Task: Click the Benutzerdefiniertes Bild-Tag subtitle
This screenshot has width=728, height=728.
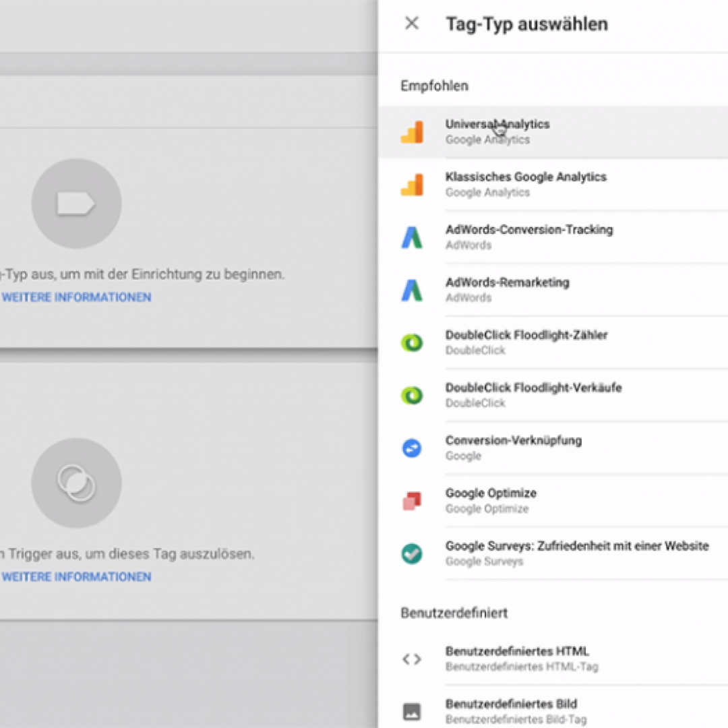Action: [x=516, y=720]
